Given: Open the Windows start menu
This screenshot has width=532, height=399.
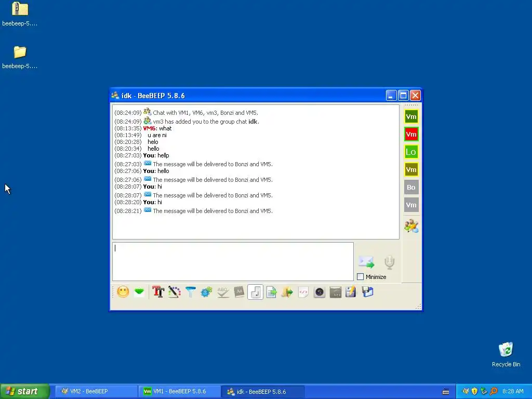Looking at the screenshot, I should tap(25, 391).
